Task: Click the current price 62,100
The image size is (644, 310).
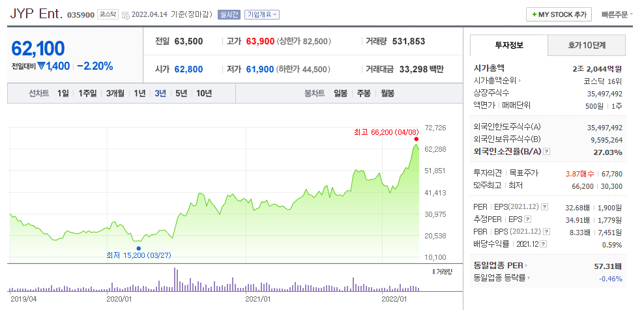Action: click(38, 49)
